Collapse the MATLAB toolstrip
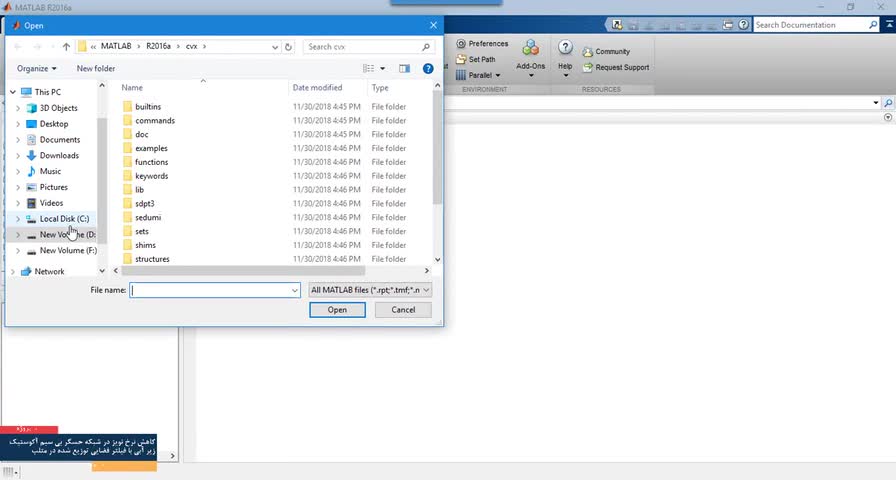 coord(889,25)
